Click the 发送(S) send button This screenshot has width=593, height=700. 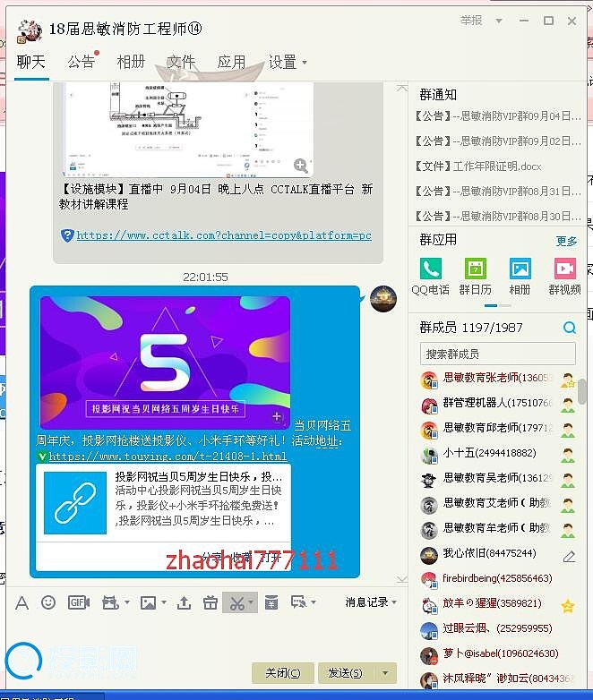pyautogui.click(x=347, y=673)
